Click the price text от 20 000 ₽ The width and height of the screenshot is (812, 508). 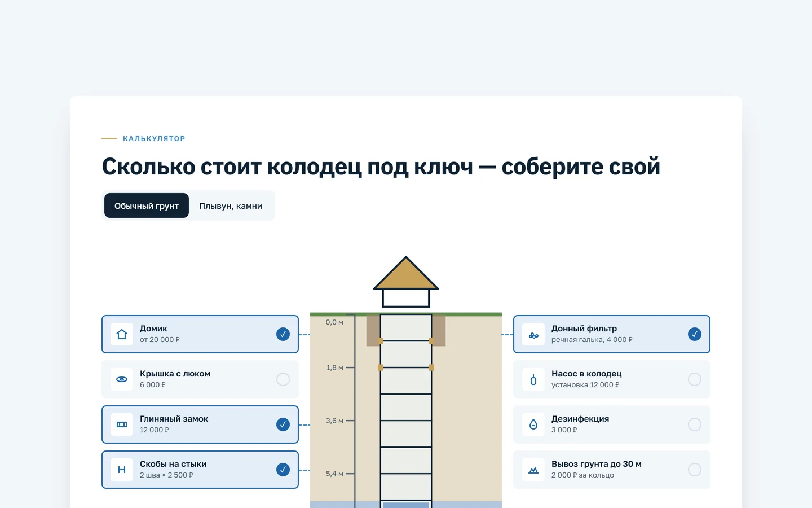tap(160, 340)
